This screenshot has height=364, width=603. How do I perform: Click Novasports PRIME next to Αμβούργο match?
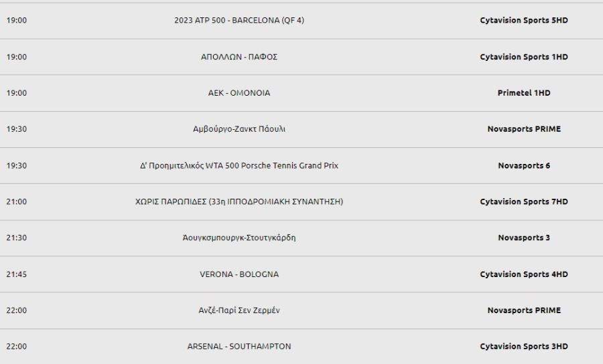coord(524,129)
